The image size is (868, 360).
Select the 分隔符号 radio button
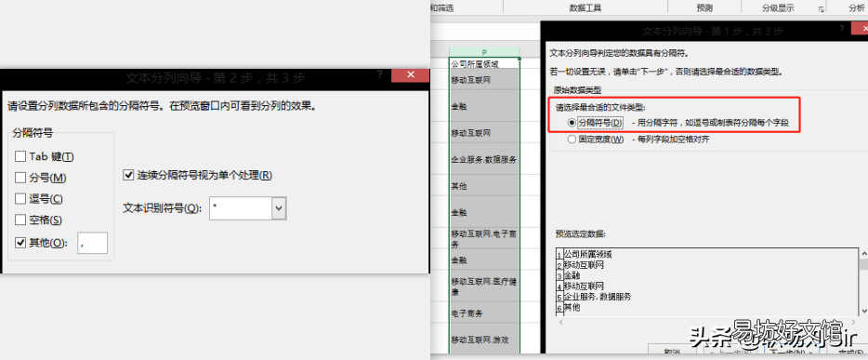572,122
